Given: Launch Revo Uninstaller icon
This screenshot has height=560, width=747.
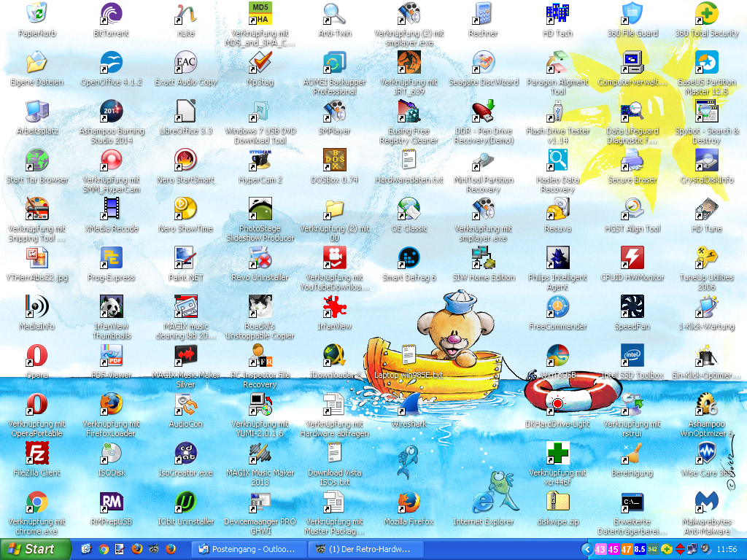Looking at the screenshot, I should tap(260, 257).
